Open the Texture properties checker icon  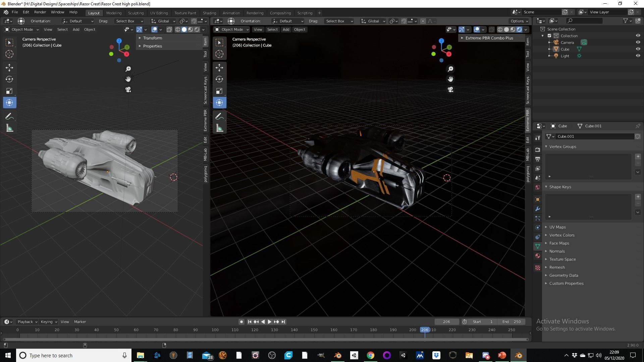coord(538,268)
